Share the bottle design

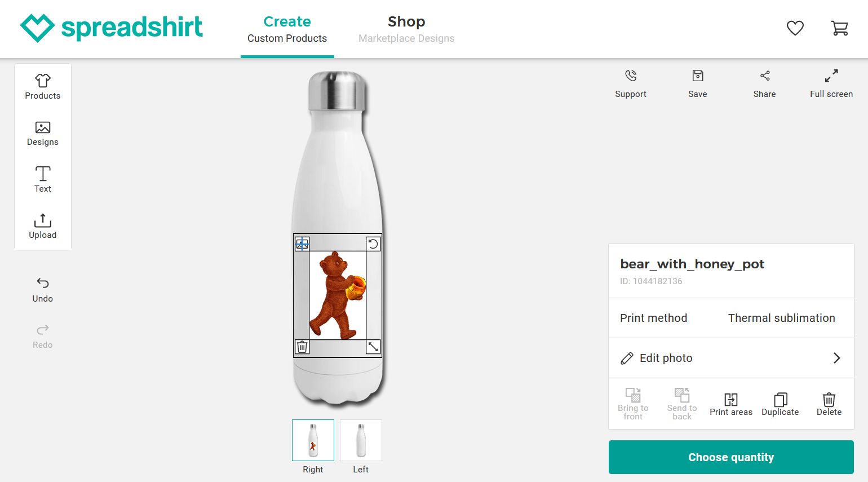[764, 83]
